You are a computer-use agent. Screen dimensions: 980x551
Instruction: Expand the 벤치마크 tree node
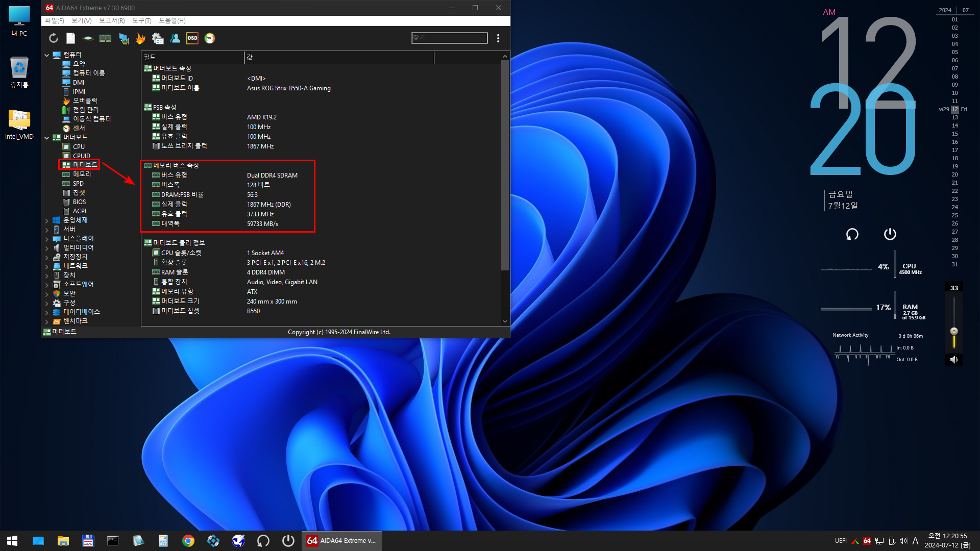click(46, 321)
